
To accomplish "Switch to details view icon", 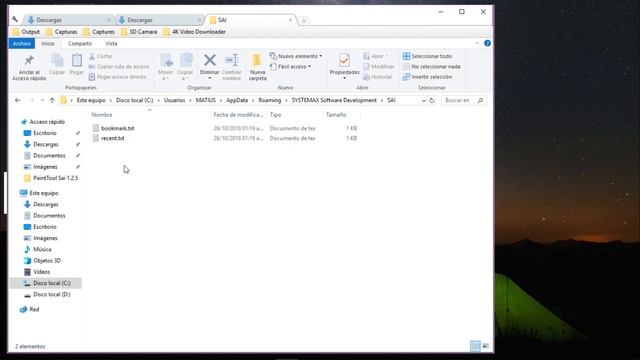I will (x=475, y=346).
